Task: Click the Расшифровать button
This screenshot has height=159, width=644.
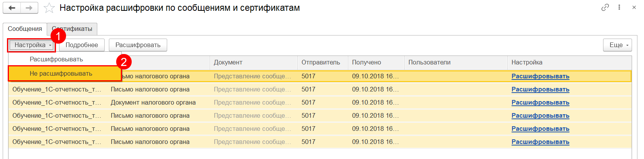Action: click(x=138, y=45)
